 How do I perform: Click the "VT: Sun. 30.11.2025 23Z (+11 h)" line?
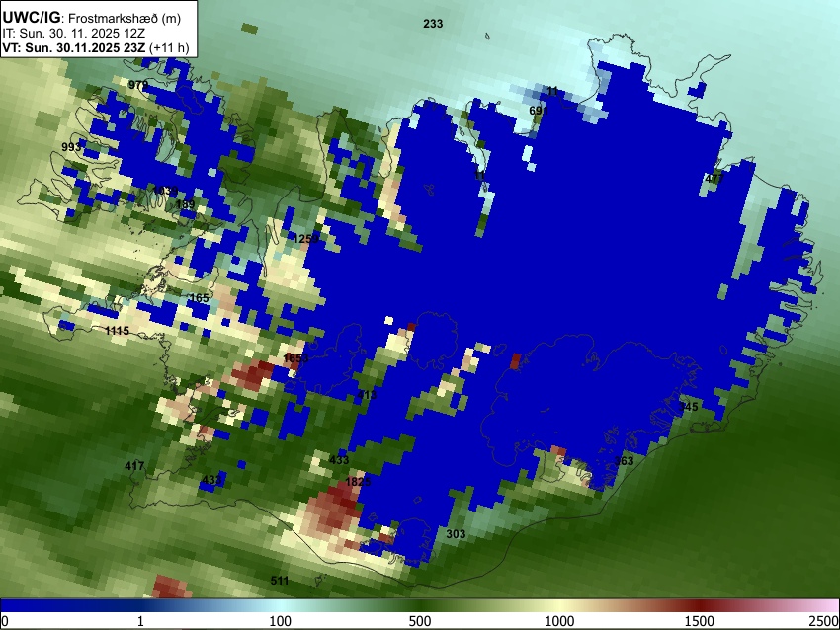pos(96,47)
